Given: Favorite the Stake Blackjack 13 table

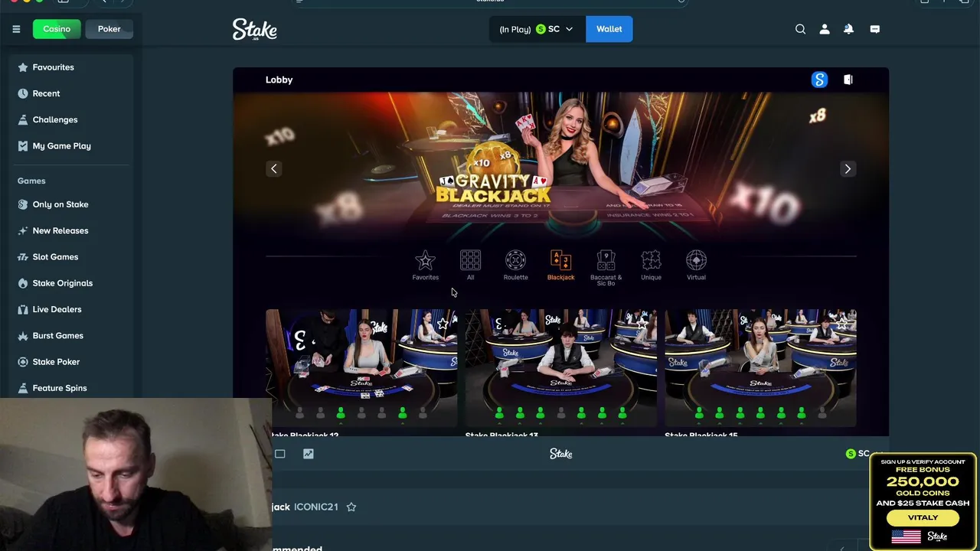Looking at the screenshot, I should click(642, 324).
